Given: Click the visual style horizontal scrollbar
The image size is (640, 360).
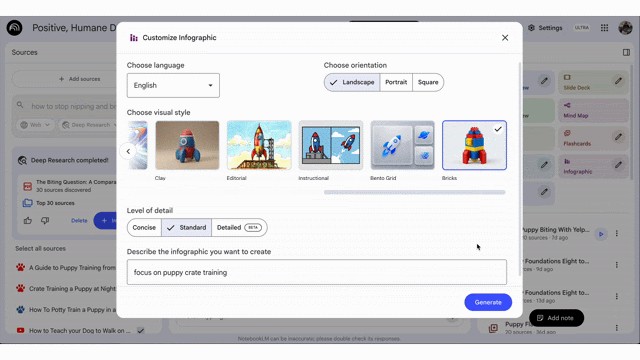Looking at the screenshot, I should point(414,192).
